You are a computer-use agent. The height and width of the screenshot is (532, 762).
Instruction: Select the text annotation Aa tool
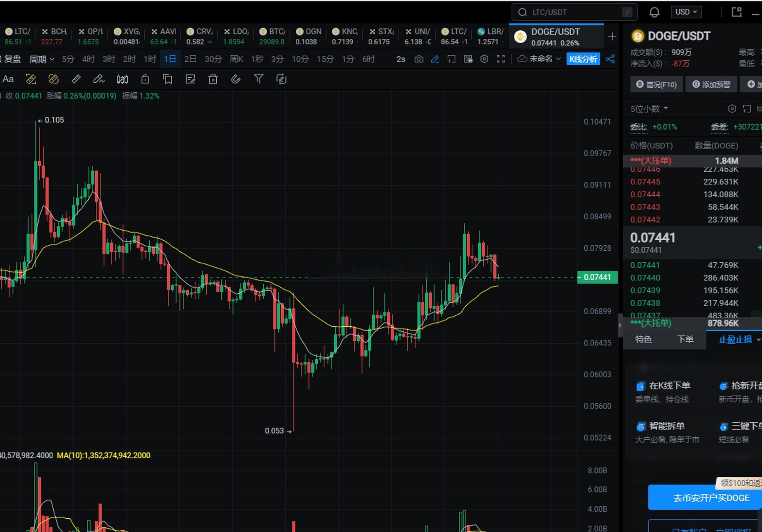tap(8, 79)
